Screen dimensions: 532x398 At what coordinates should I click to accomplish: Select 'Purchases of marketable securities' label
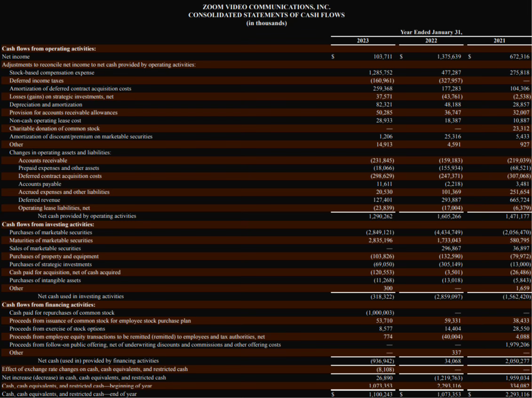(x=51, y=232)
